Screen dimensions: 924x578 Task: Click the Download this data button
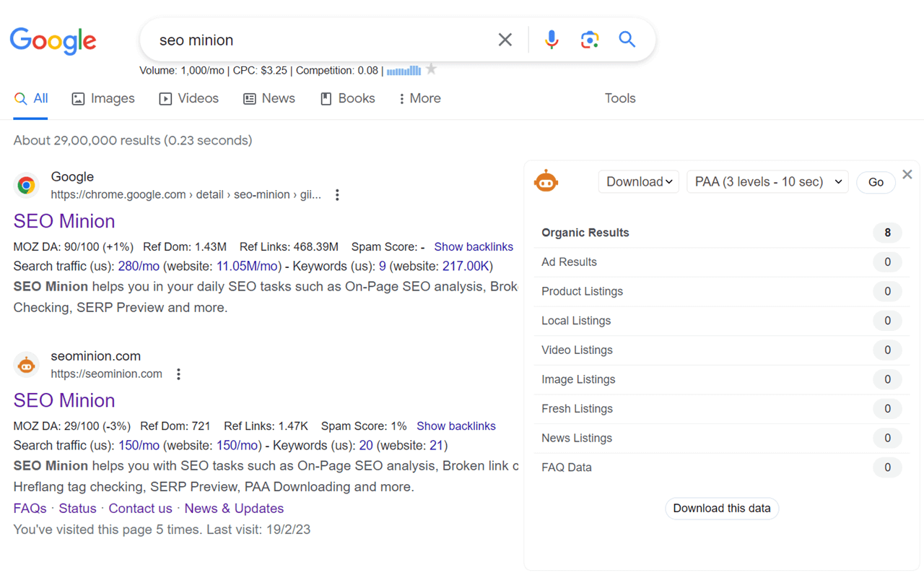tap(721, 508)
